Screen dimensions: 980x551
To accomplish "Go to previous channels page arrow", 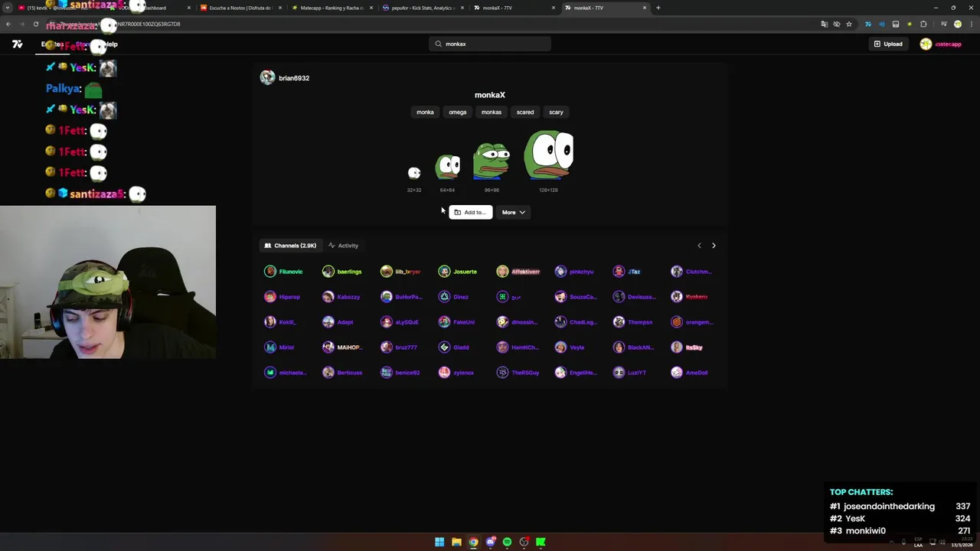I will tap(699, 246).
